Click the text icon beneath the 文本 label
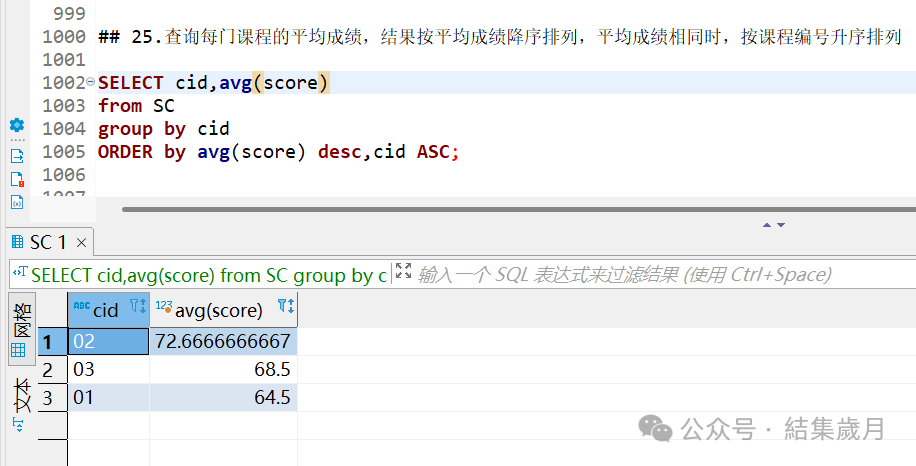Viewport: 916px width, 466px height. pyautogui.click(x=19, y=424)
